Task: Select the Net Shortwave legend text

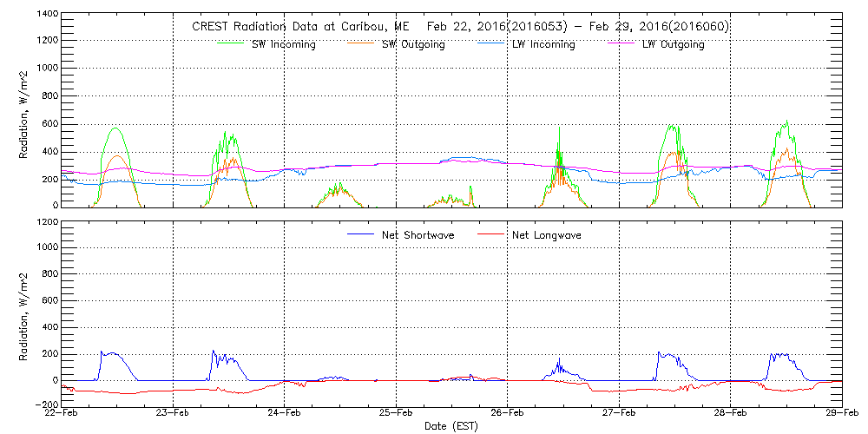Action: [415, 235]
